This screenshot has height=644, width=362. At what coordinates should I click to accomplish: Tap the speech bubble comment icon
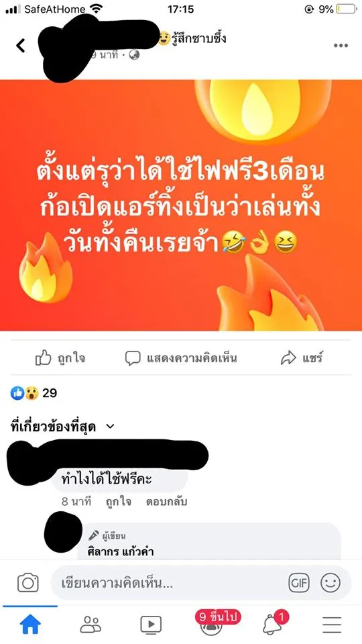133,358
